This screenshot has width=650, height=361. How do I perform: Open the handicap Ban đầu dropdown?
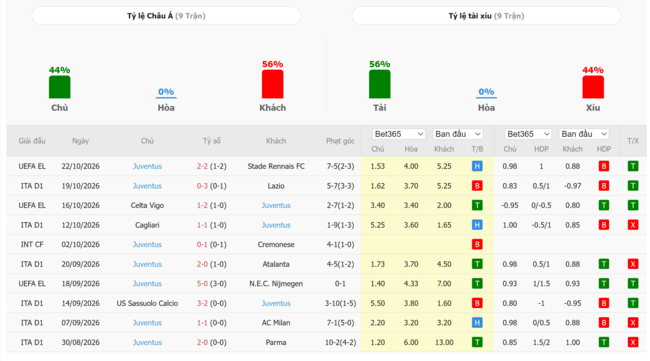coord(584,134)
